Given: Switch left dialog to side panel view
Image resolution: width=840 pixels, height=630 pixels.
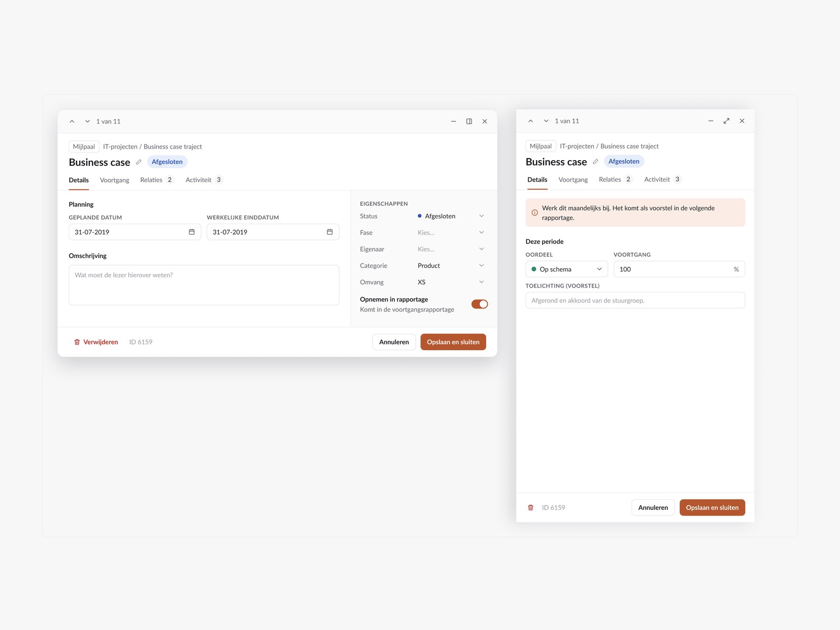Looking at the screenshot, I should point(469,121).
